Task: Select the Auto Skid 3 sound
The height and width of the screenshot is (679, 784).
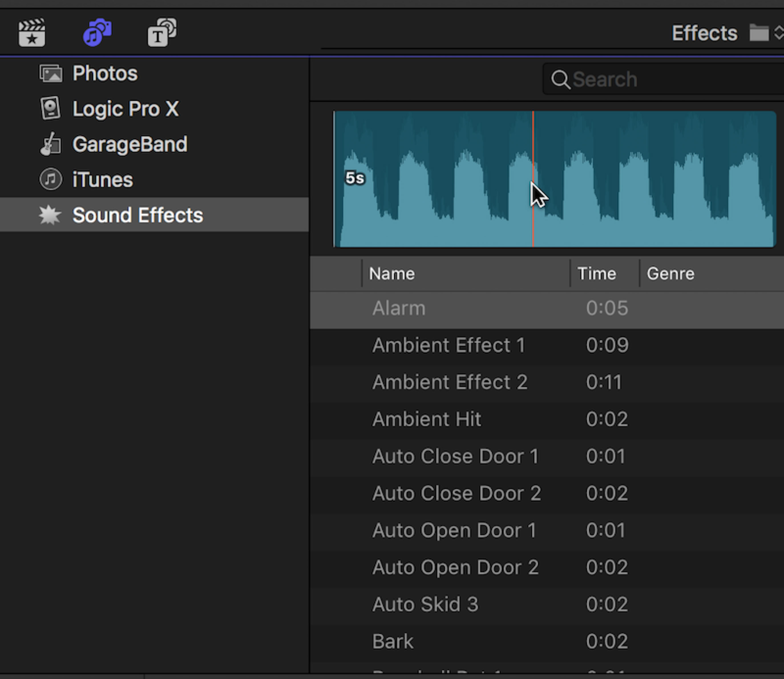Action: click(x=425, y=604)
